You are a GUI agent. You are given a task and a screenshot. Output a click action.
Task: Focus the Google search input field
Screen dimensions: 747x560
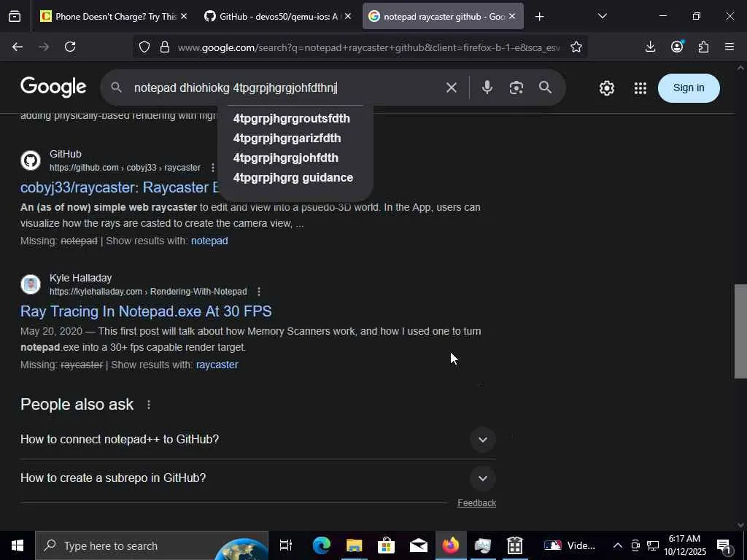click(x=286, y=87)
